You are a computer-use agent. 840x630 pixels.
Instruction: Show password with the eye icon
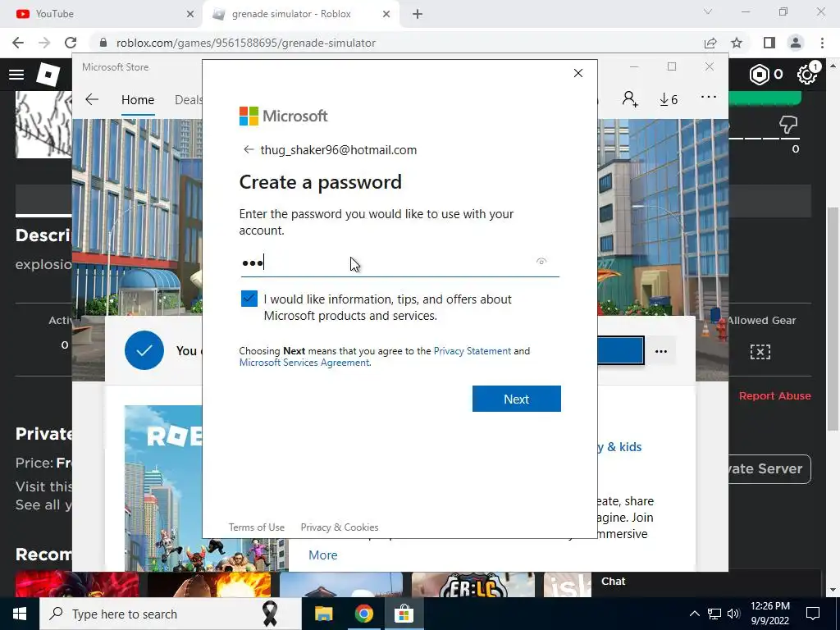coord(541,262)
